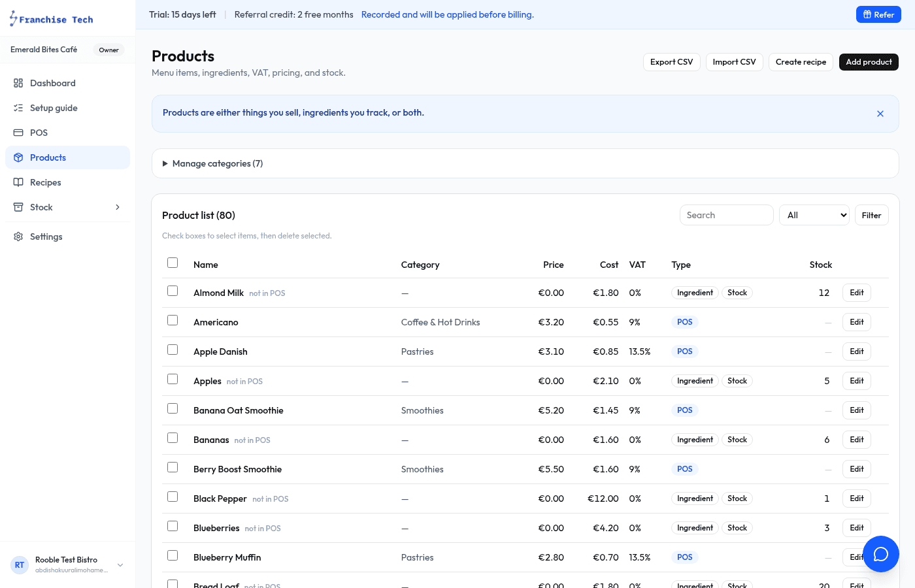Click the Dashboard grid icon
This screenshot has width=915, height=588.
point(18,83)
